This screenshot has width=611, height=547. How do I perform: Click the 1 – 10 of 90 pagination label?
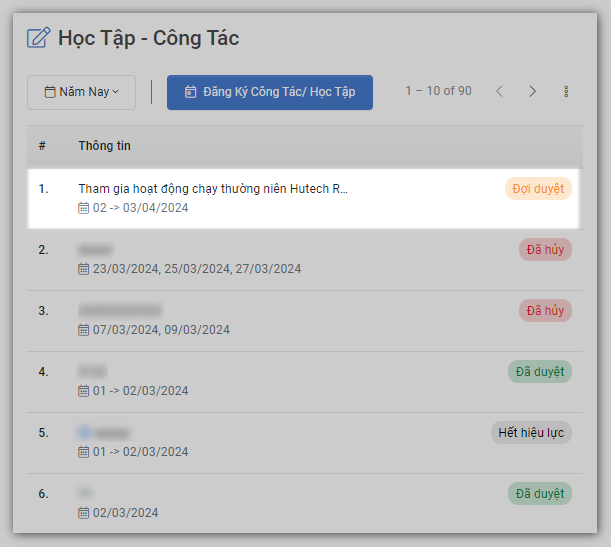pyautogui.click(x=438, y=91)
